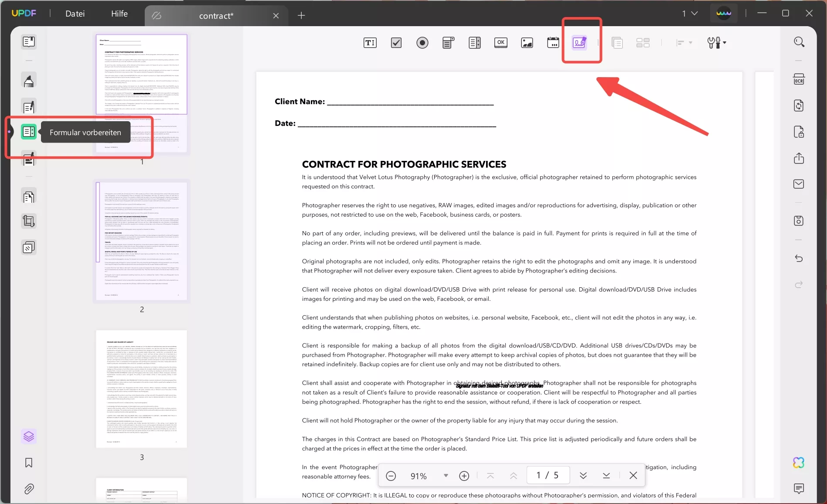
Task: Select the Image Field form tool
Action: 527,43
